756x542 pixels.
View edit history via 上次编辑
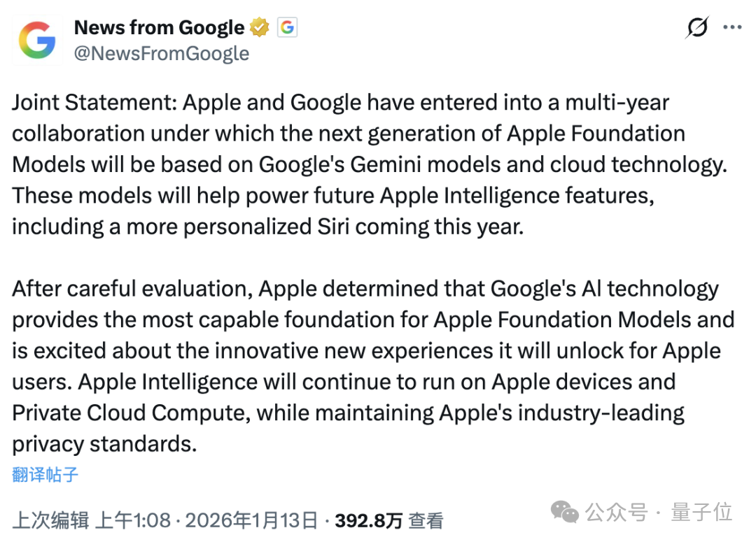(50, 520)
